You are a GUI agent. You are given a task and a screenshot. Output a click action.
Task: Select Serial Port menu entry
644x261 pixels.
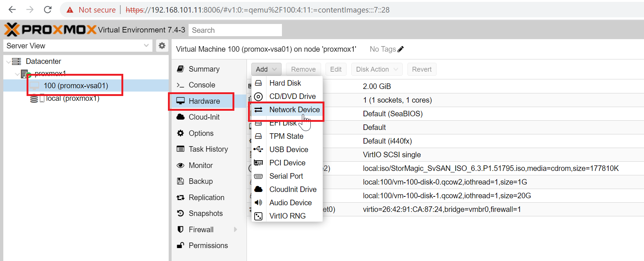287,176
